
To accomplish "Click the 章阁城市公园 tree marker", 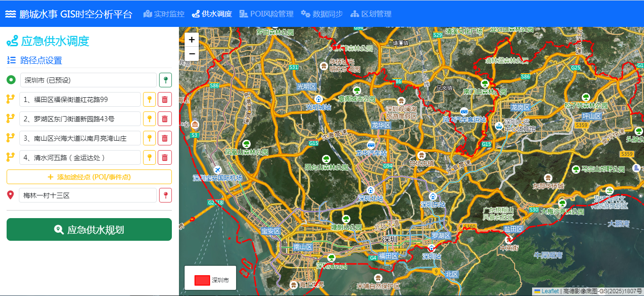I will coord(356,91).
